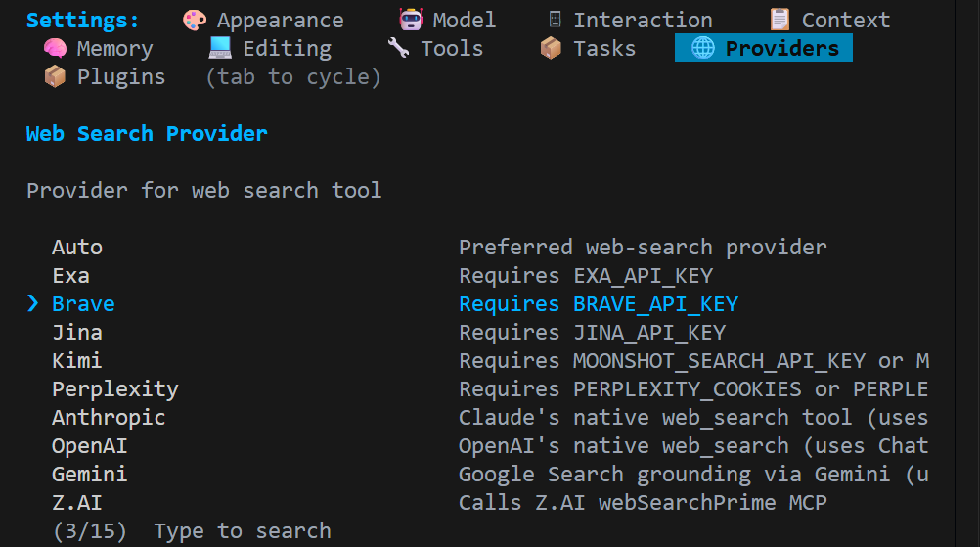Click the Tools wrench icon

click(398, 48)
